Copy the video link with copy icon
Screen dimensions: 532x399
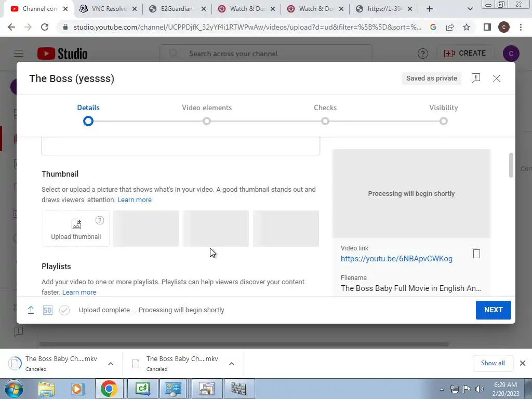[x=476, y=253]
